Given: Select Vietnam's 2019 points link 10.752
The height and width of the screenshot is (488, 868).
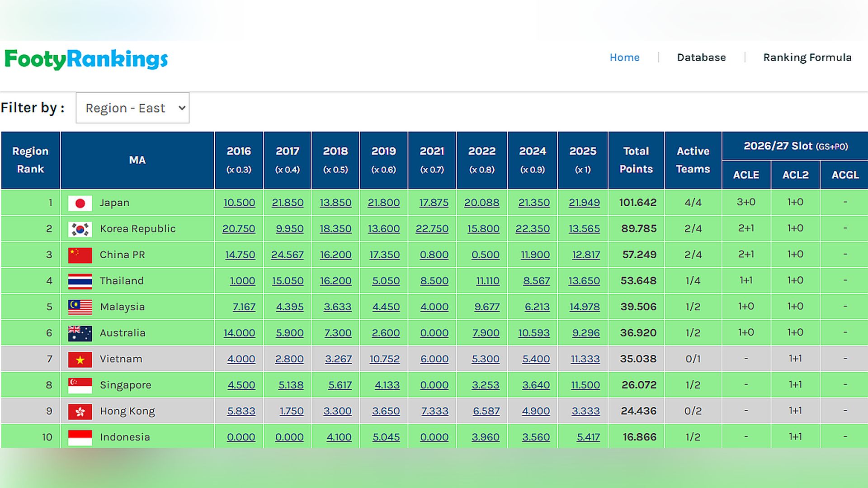Looking at the screenshot, I should point(384,359).
